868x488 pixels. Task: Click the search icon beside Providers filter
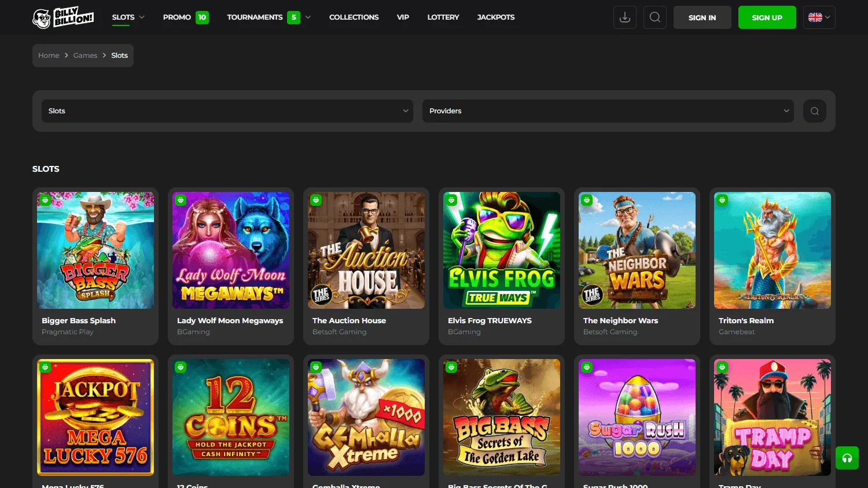coord(815,111)
